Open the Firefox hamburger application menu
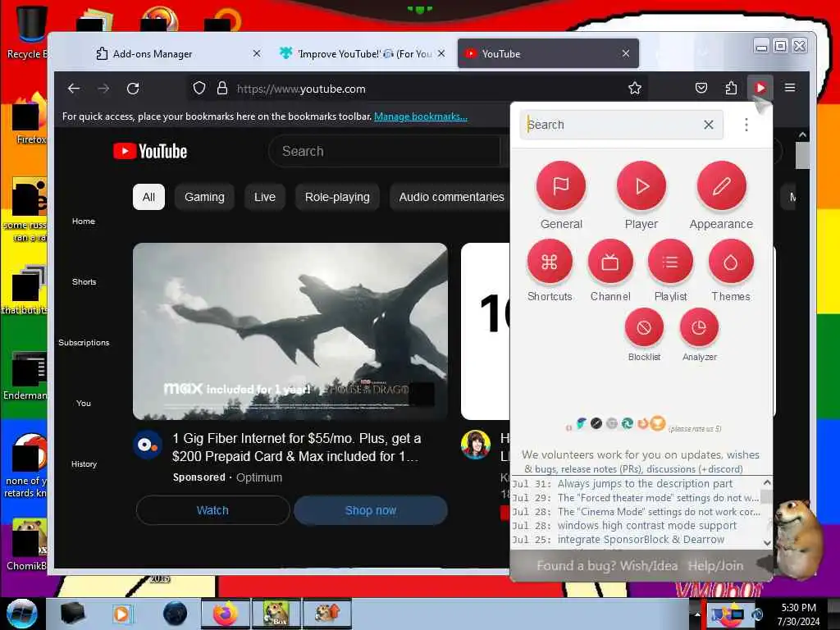The image size is (840, 630). click(790, 87)
